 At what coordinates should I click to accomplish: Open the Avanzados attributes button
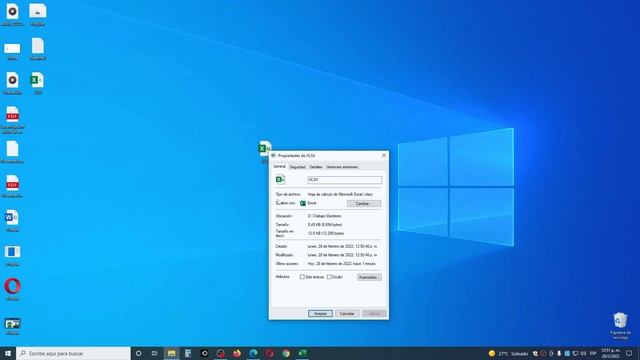pos(369,277)
